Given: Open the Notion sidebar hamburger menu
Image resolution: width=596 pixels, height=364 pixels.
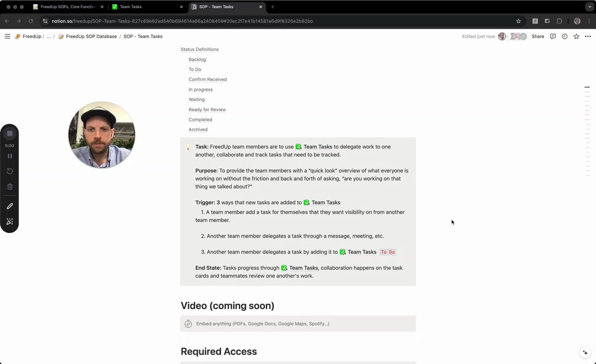Looking at the screenshot, I should pos(7,36).
